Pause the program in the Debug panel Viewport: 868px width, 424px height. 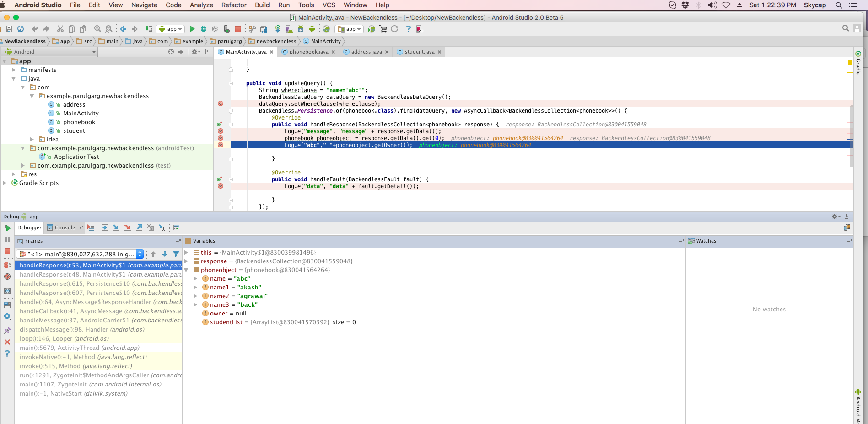click(x=7, y=239)
